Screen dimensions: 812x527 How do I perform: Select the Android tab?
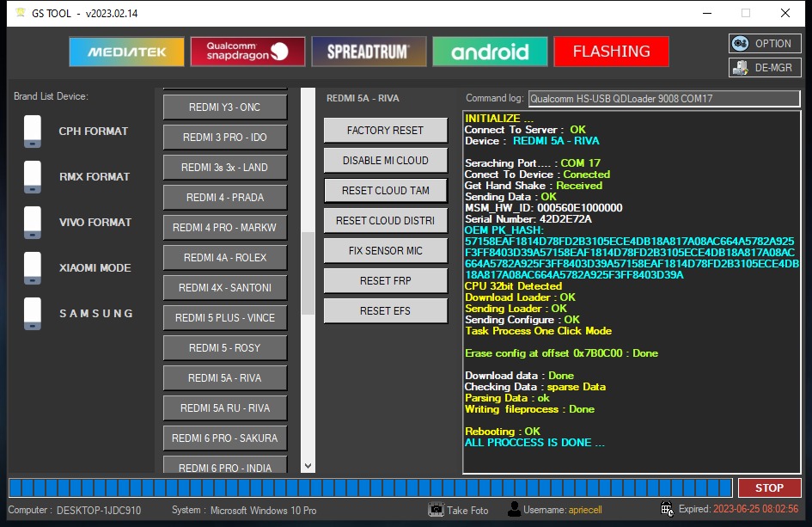coord(490,52)
